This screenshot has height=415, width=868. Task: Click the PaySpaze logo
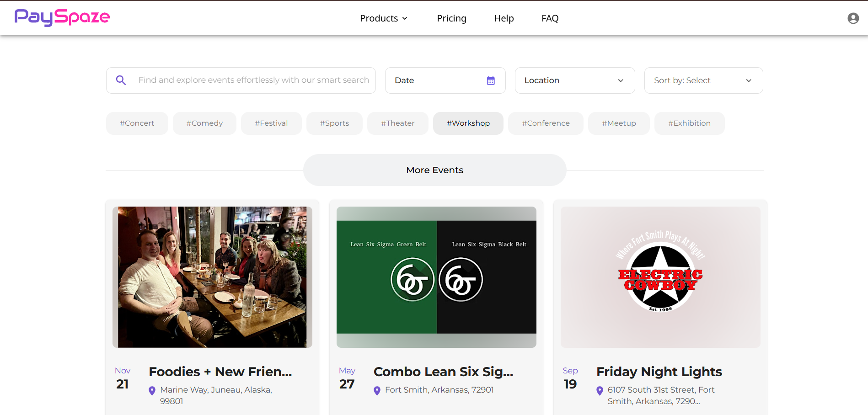(x=62, y=17)
